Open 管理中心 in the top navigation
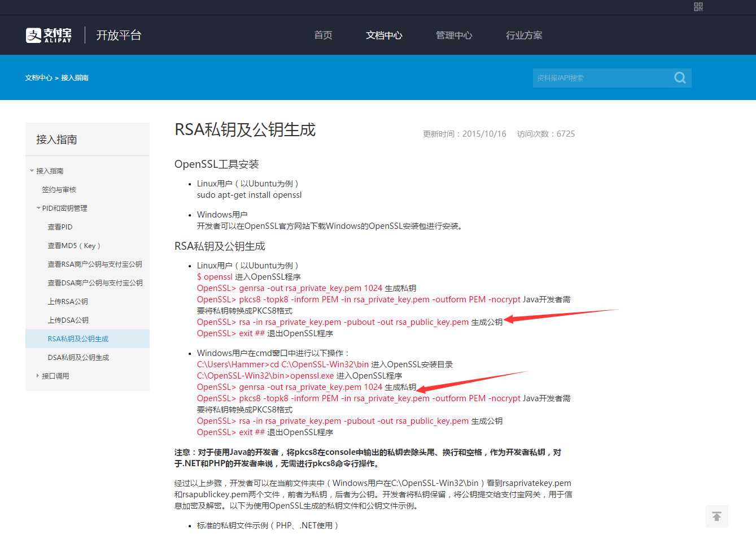Screen dimensions: 756x534 [454, 35]
